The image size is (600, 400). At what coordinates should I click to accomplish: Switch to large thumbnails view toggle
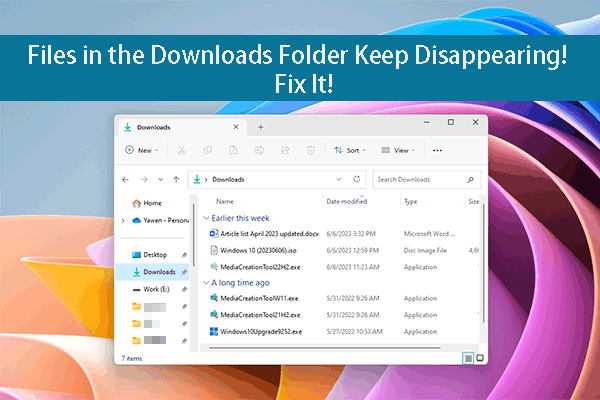(x=480, y=357)
